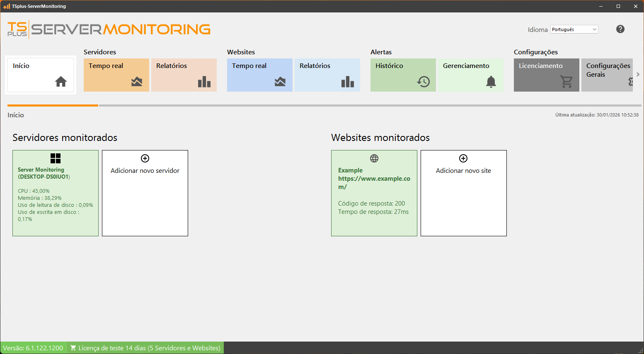The height and width of the screenshot is (354, 644).
Task: Open the help question mark icon
Action: point(620,29)
